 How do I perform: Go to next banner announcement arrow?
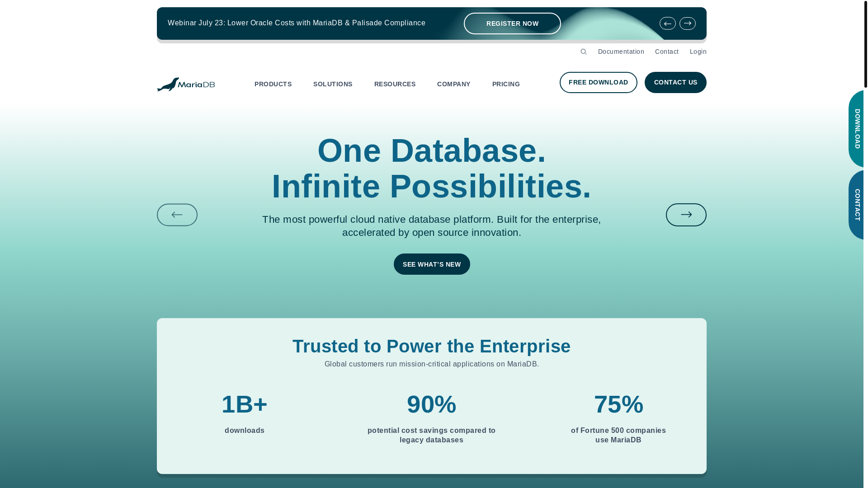687,23
